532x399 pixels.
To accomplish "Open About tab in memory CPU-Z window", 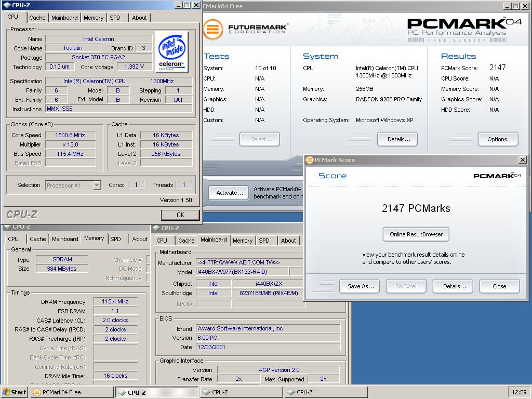I will [139, 239].
